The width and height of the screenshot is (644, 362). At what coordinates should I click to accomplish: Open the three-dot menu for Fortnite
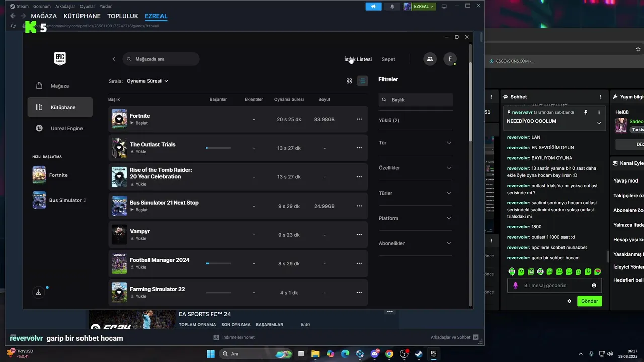tap(359, 119)
